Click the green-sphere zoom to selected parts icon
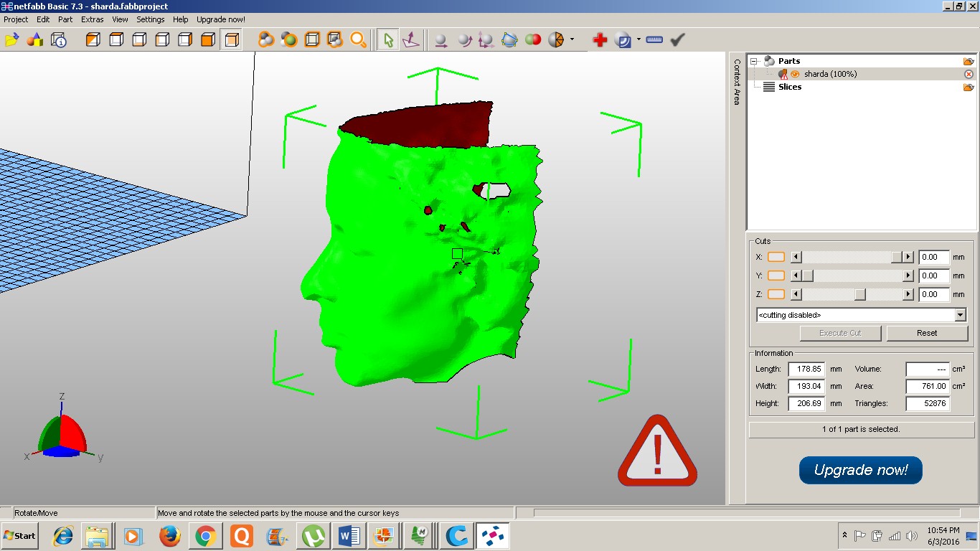This screenshot has height=551, width=980. tap(289, 40)
